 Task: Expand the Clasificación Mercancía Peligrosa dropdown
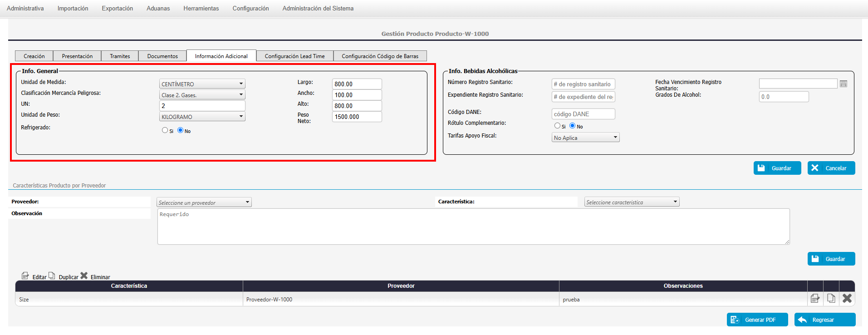point(202,95)
